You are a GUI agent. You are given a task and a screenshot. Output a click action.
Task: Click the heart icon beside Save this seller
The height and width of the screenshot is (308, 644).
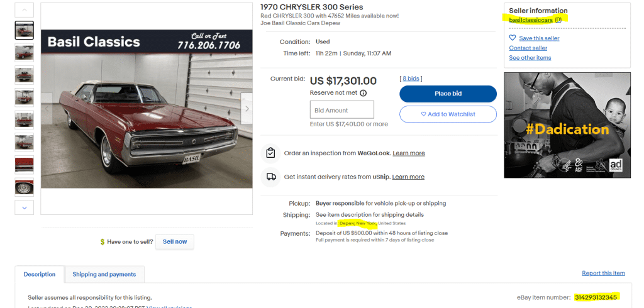point(513,38)
